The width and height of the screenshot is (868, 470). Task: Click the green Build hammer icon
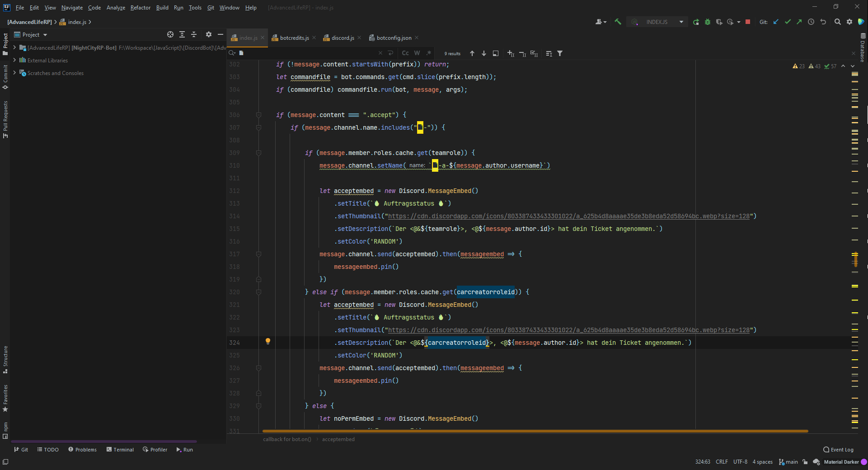point(618,22)
